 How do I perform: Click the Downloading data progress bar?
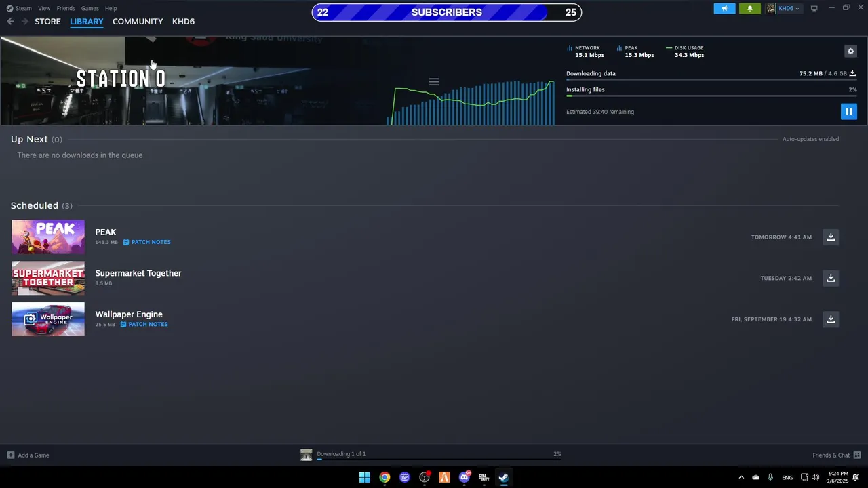point(711,80)
